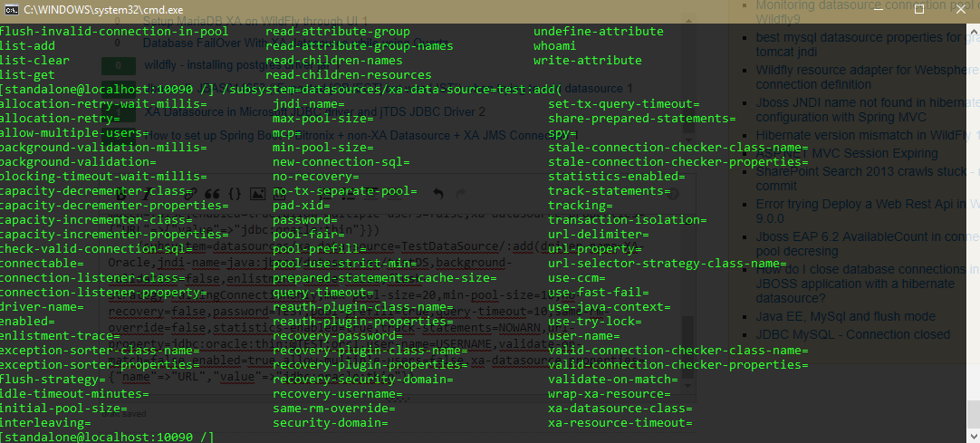Viewport: 980px width, 443px height.
Task: Click 'security-domain=' parameter
Action: point(331,423)
